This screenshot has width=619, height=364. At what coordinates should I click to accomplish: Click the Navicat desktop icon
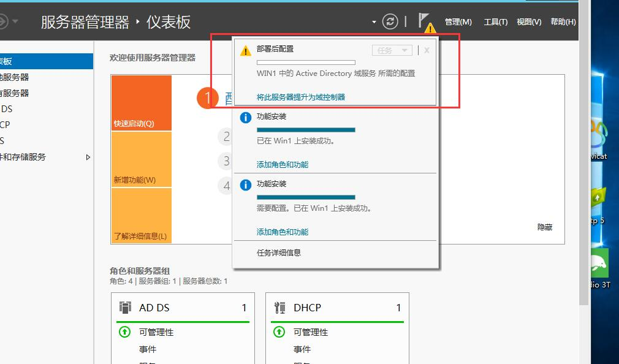(599, 138)
